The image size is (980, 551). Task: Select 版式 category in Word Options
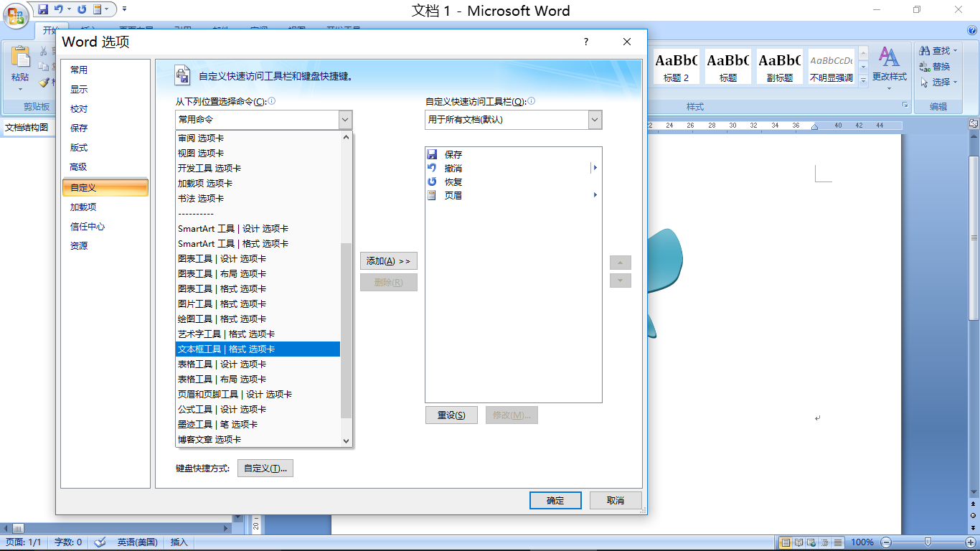(105, 148)
